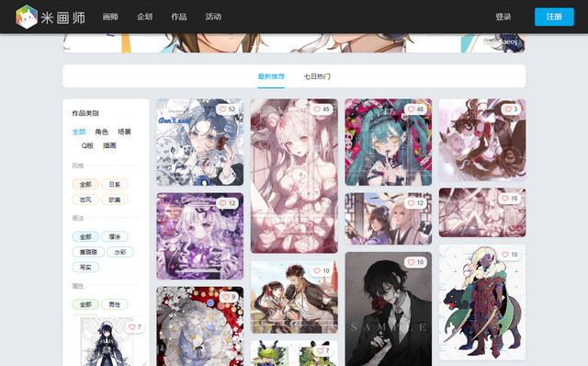Open 企划 in the top navigation
Viewport: 588px width, 366px height.
(x=144, y=17)
